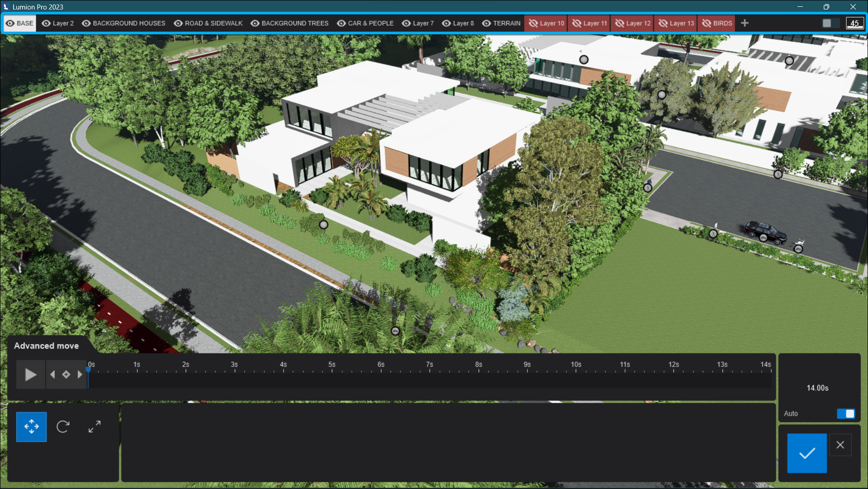Select the Rotate tool icon
The height and width of the screenshot is (489, 868).
pyautogui.click(x=63, y=427)
